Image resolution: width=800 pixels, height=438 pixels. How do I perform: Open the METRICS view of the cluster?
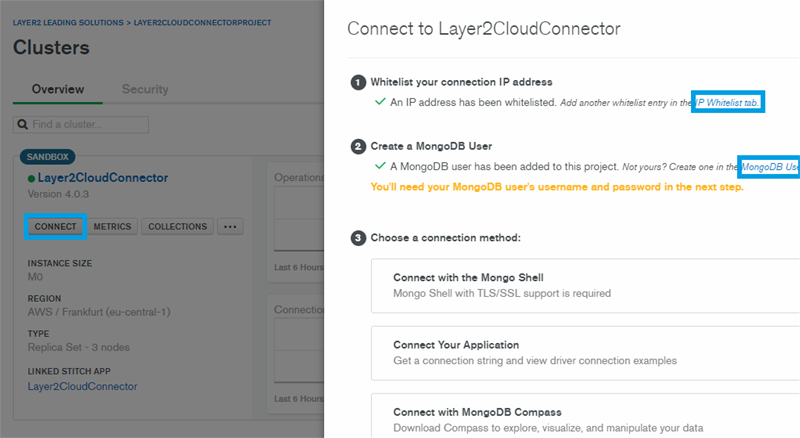tap(112, 227)
